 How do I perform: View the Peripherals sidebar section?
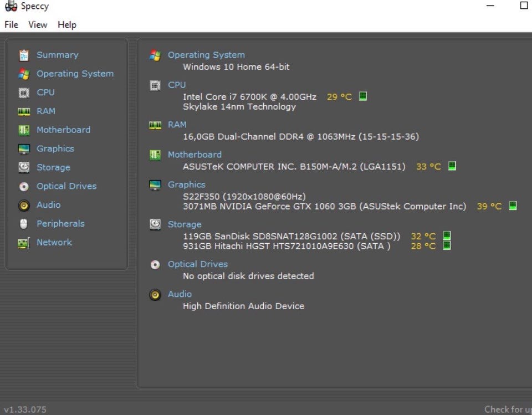[x=60, y=224]
